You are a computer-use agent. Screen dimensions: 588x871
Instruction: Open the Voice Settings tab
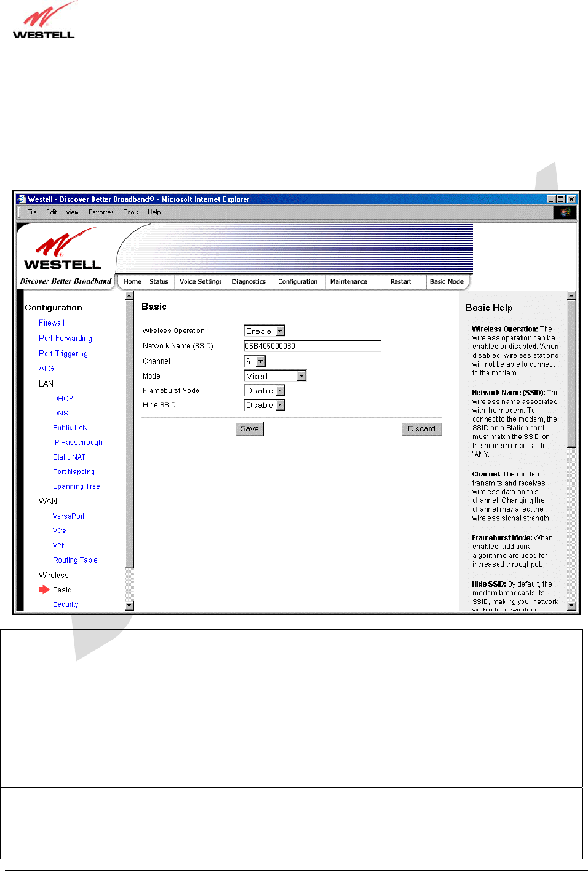point(201,282)
